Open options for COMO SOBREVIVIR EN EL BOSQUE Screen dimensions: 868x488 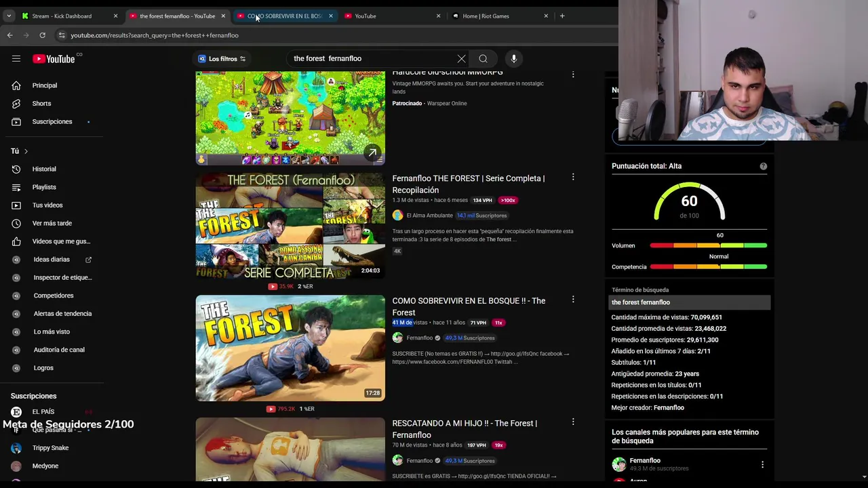pyautogui.click(x=573, y=300)
